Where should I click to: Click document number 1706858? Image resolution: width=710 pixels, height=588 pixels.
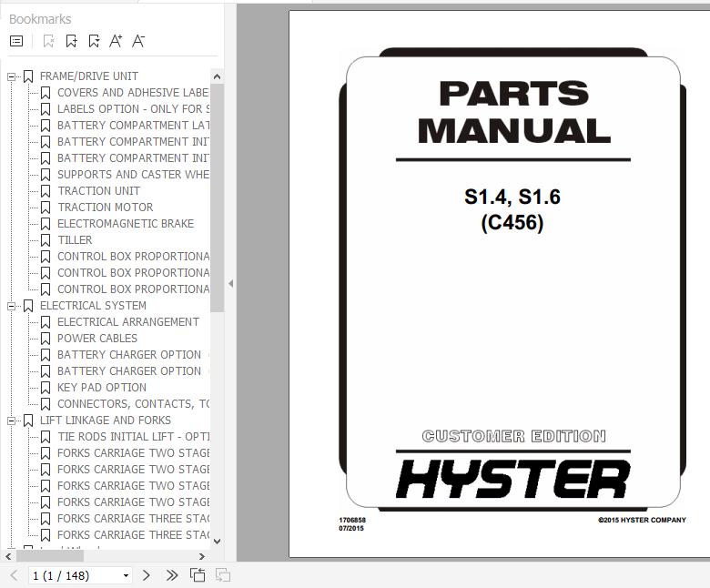tap(352, 520)
